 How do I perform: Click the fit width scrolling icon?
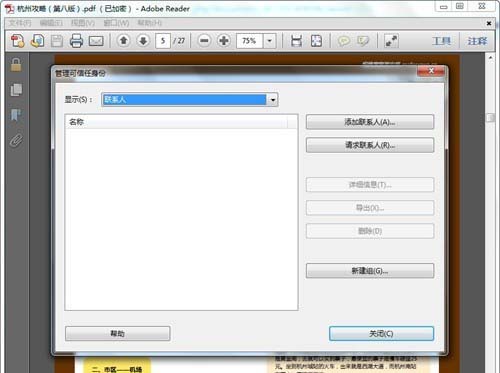(x=296, y=41)
